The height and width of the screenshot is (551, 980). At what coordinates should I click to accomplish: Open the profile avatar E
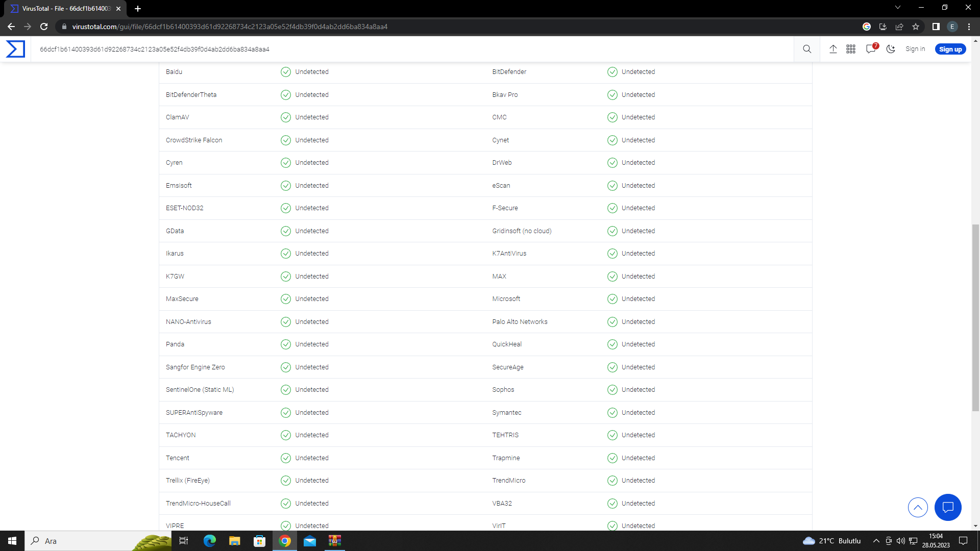coord(952,27)
